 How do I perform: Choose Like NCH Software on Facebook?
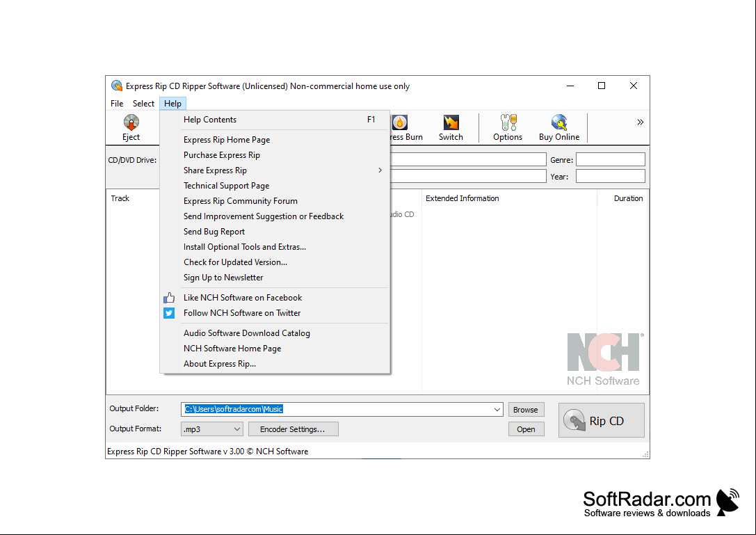click(275, 298)
